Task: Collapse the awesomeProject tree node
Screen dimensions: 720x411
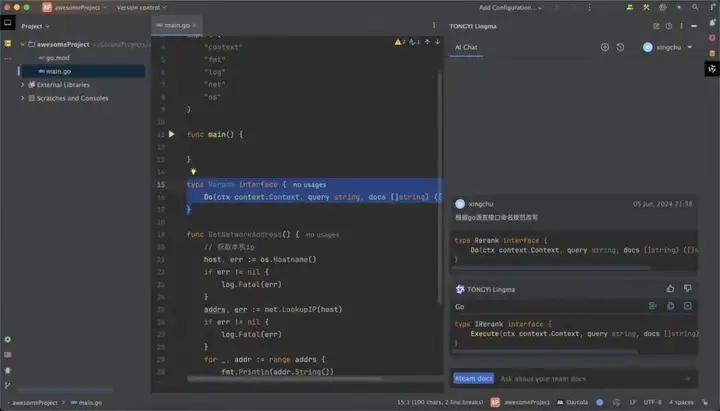Action: pyautogui.click(x=22, y=45)
